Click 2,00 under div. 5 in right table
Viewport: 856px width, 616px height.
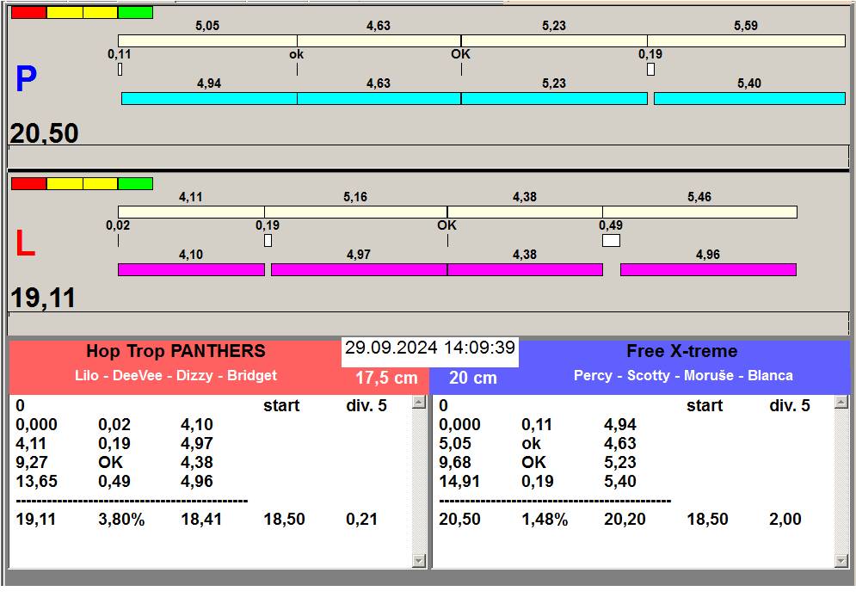coord(785,520)
